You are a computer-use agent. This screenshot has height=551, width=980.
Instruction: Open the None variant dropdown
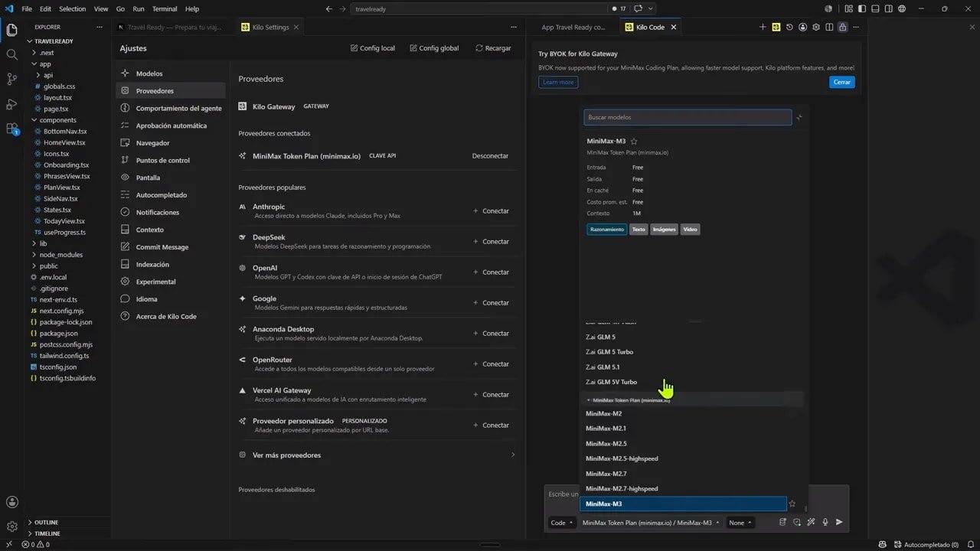(740, 523)
